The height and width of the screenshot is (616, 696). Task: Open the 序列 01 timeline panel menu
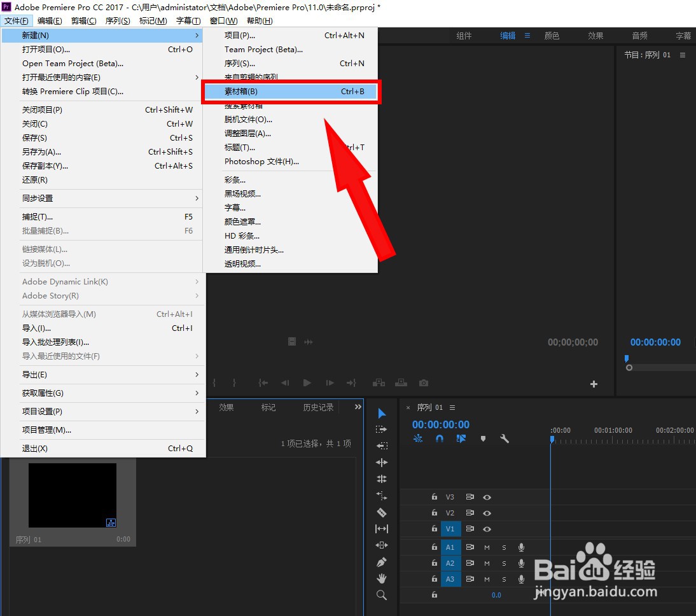point(452,408)
